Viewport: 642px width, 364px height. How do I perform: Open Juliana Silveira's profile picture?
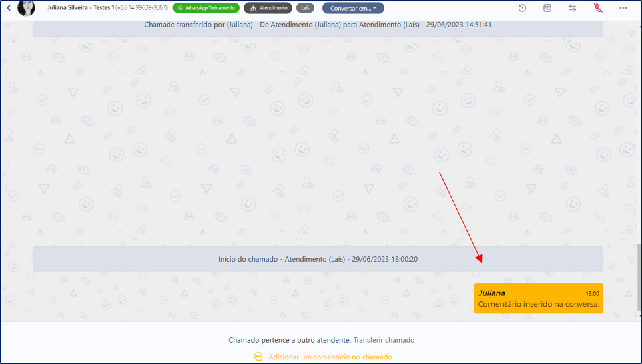[x=26, y=8]
